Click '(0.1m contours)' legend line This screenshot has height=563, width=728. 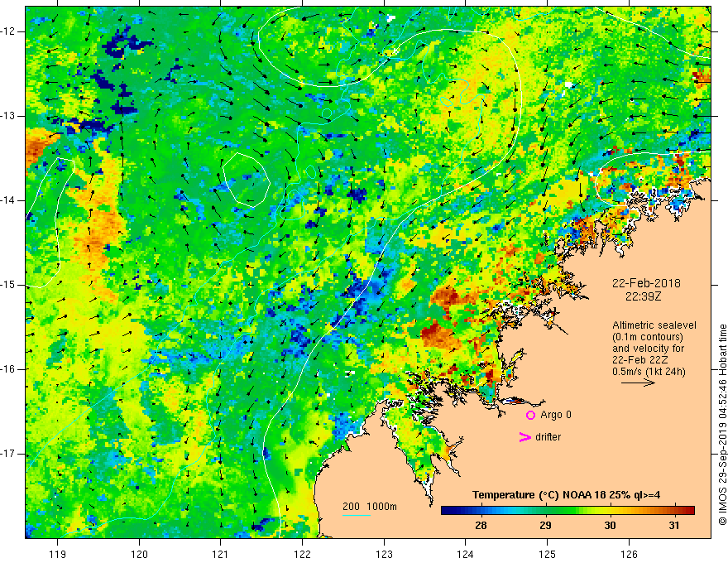(x=648, y=337)
